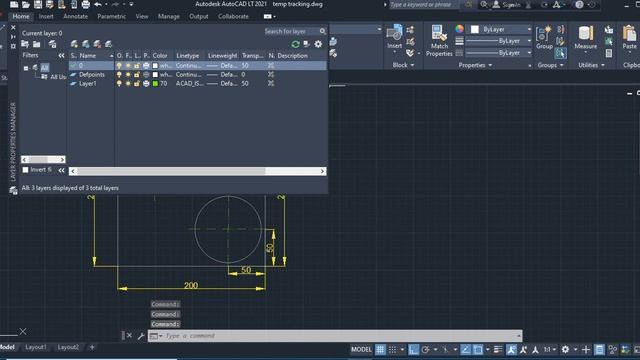This screenshot has width=640, height=360.
Task: Click the New Group Filter icon
Action: (x=37, y=44)
